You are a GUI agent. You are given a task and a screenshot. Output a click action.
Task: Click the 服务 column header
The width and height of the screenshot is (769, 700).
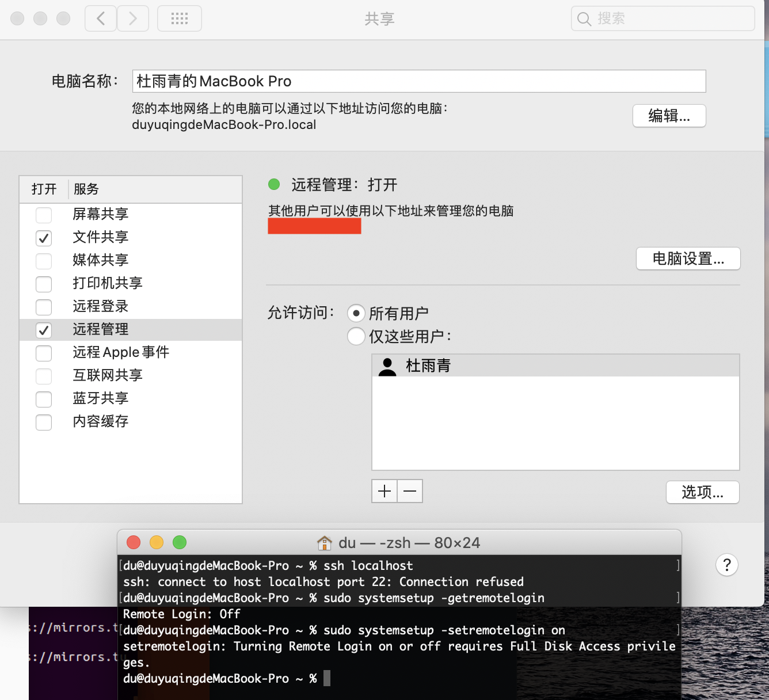click(x=86, y=189)
